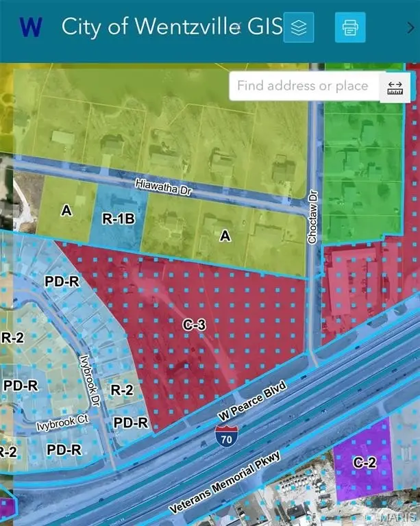The image size is (420, 526).
Task: Select the A parcel left of R-1B
Action: click(x=66, y=211)
